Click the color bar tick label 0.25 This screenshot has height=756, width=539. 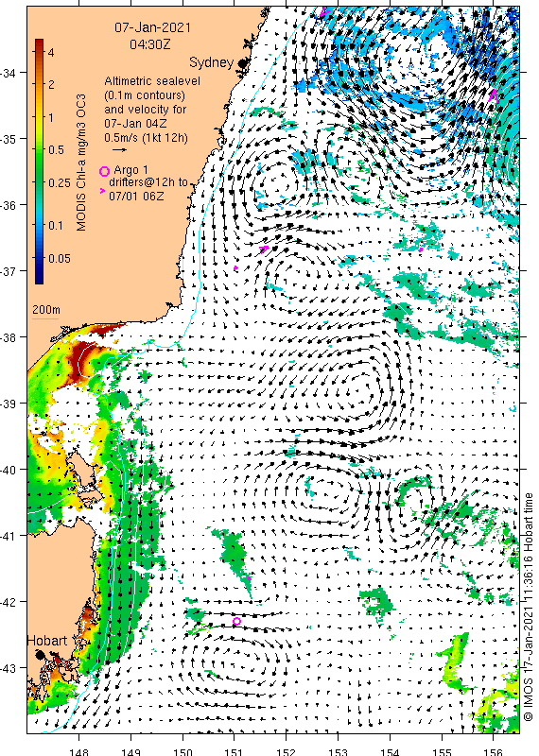pyautogui.click(x=60, y=183)
